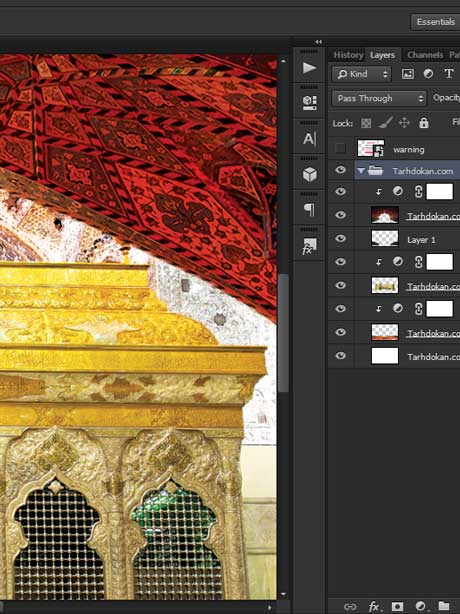Collapse the Tarhdokan.com group triangle
This screenshot has height=614, width=460.
click(361, 171)
